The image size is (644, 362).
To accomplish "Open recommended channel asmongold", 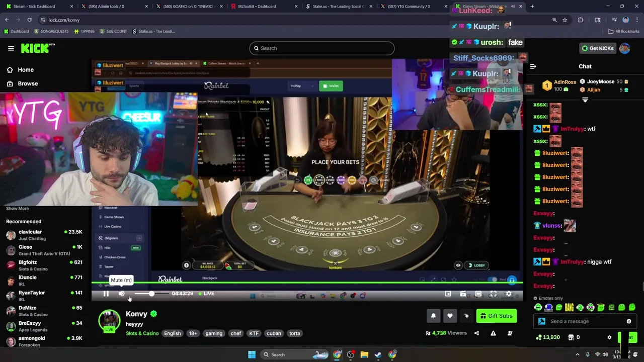I will [x=44, y=341].
